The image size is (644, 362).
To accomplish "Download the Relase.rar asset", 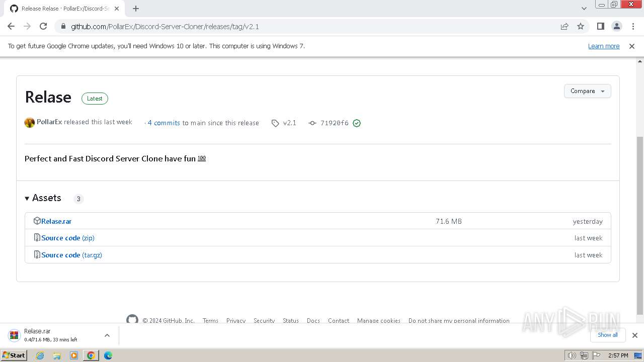I will (56, 221).
